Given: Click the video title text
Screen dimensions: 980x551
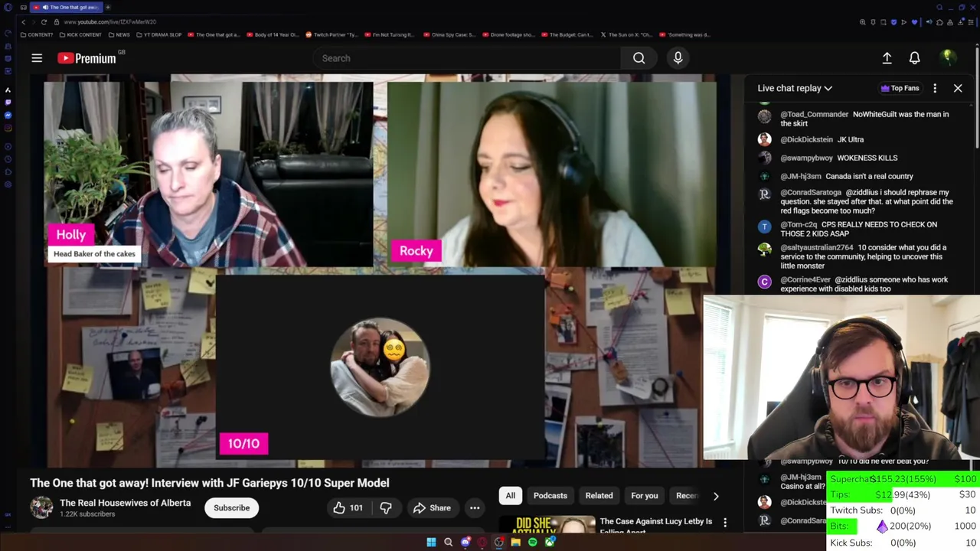Looking at the screenshot, I should 210,483.
